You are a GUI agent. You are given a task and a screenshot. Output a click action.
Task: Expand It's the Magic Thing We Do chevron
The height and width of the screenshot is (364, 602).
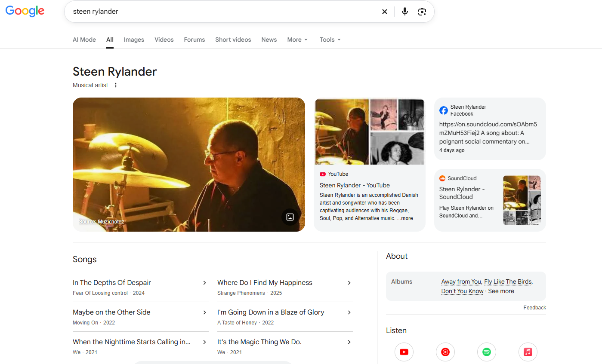(x=349, y=342)
